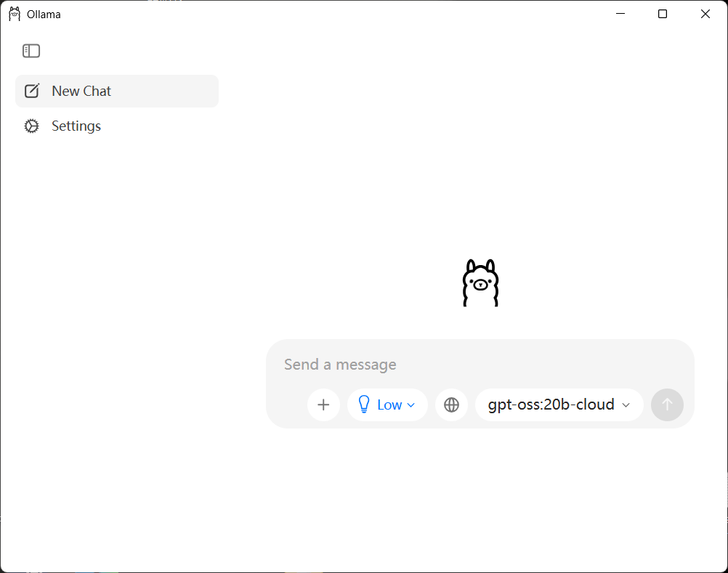Open the Settings sidebar label
728x573 pixels.
tap(76, 126)
